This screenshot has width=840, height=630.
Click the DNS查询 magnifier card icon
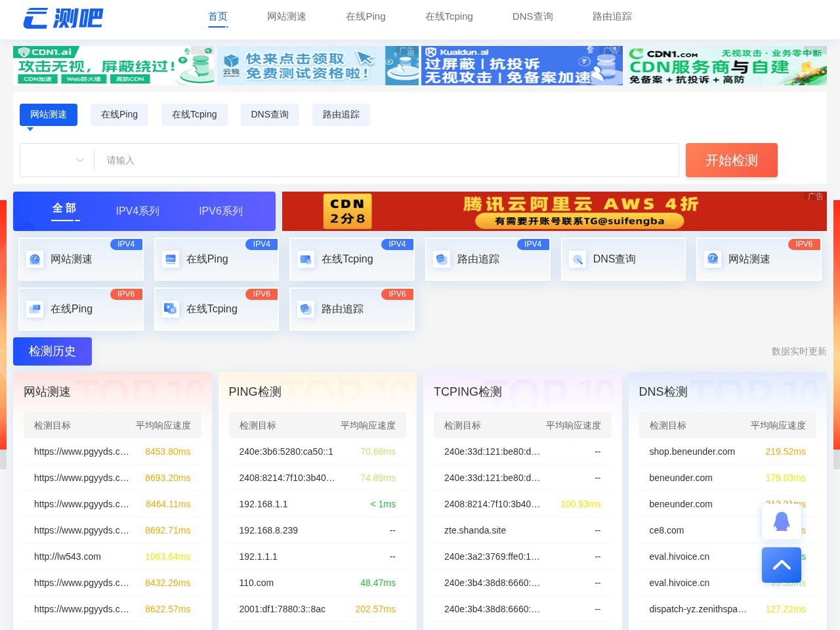coord(577,259)
